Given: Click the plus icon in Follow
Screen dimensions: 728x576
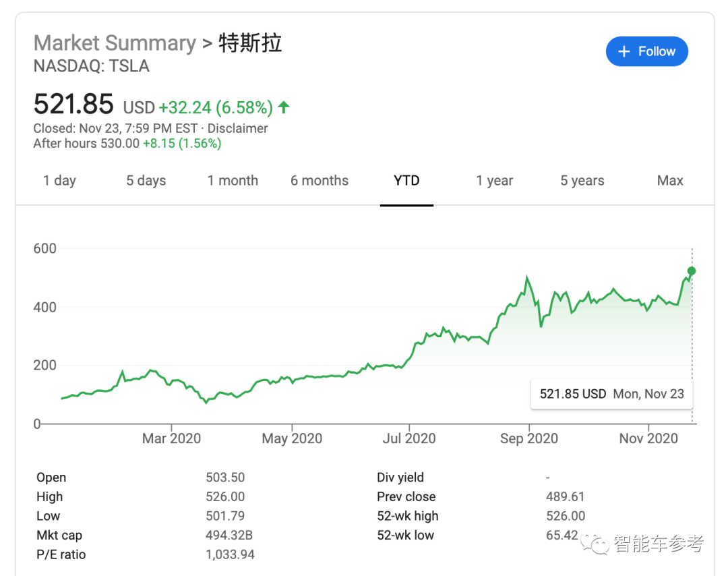Looking at the screenshot, I should point(624,51).
